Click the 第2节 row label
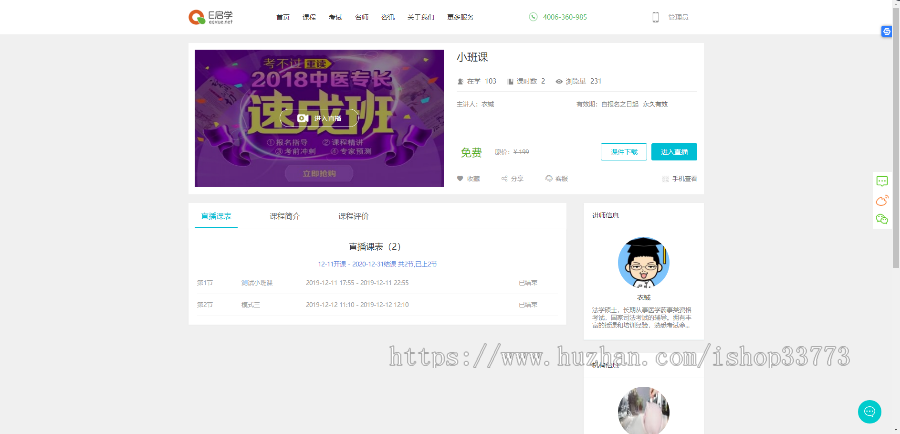This screenshot has width=900, height=434. (205, 305)
